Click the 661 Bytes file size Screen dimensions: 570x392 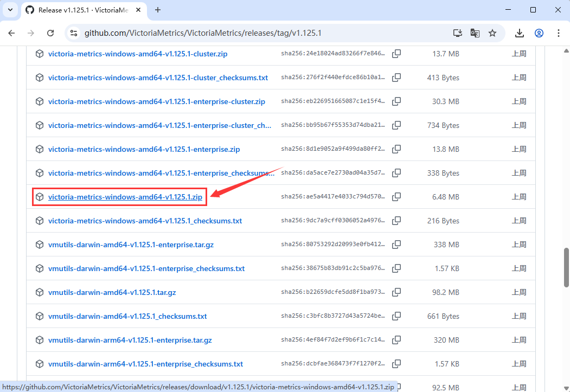click(x=443, y=317)
